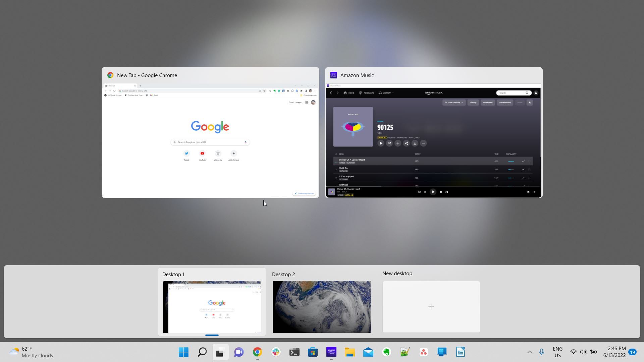Show hidden system tray icons chevron
This screenshot has width=644, height=362.
[530, 352]
